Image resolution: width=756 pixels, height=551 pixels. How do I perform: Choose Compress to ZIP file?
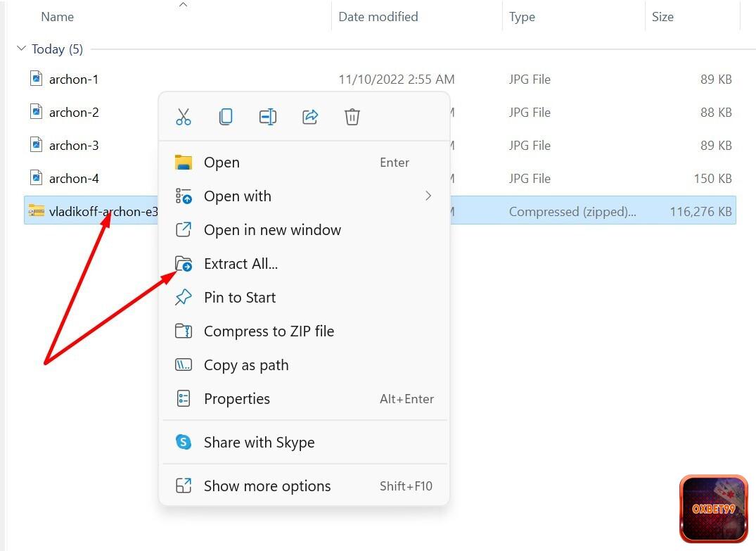[304, 331]
